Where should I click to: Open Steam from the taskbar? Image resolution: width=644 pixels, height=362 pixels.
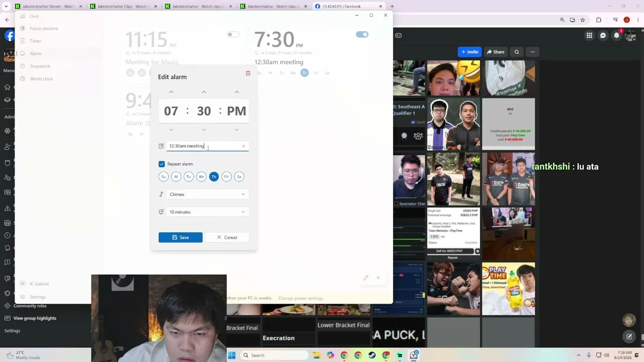pos(372,355)
